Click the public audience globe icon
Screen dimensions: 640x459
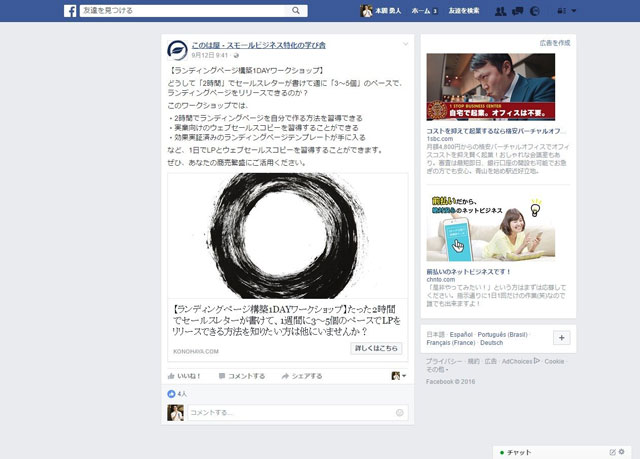click(x=236, y=55)
